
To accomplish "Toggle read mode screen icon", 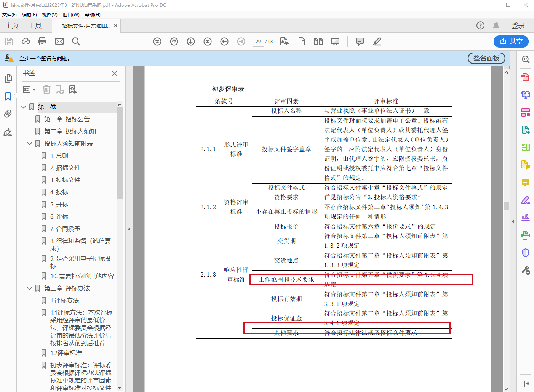I will pyautogui.click(x=335, y=42).
